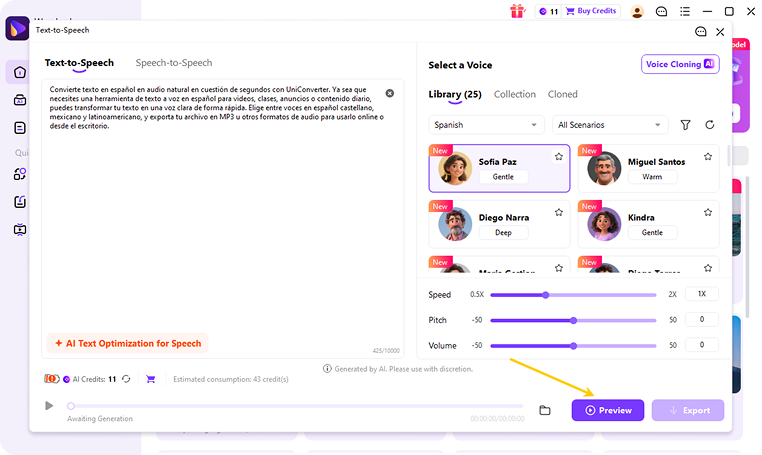
Task: Clear the text with the X icon
Action: click(390, 93)
